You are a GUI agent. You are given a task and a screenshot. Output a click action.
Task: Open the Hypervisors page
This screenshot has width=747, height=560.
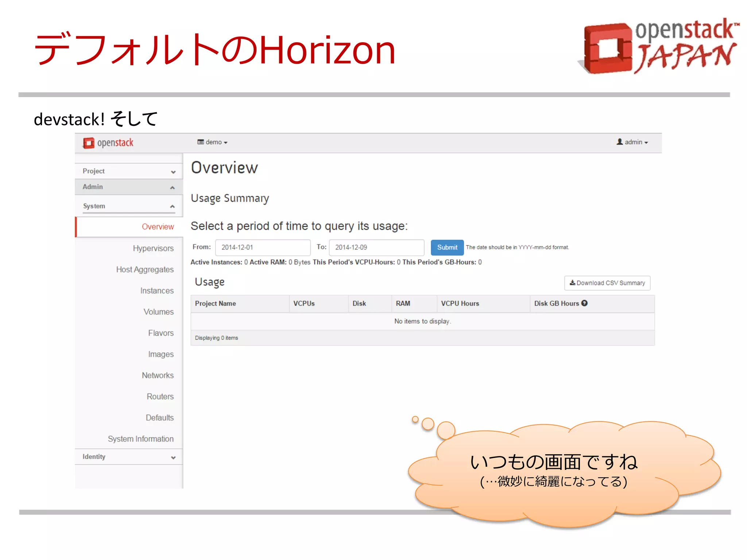coord(153,248)
